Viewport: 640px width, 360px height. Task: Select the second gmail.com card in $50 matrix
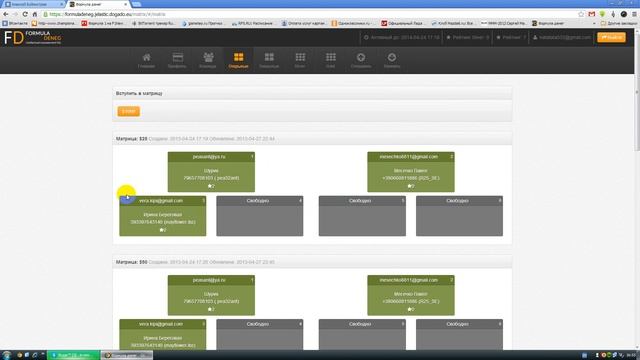pyautogui.click(x=411, y=295)
